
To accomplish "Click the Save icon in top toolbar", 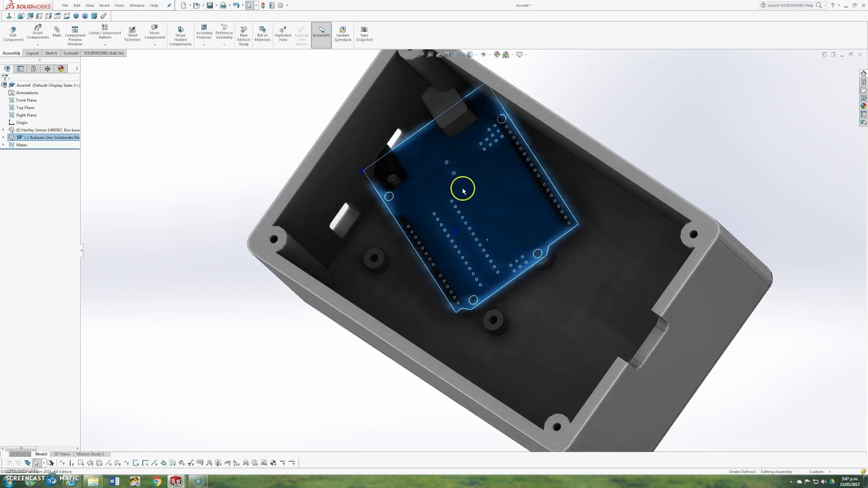I will tap(210, 5).
